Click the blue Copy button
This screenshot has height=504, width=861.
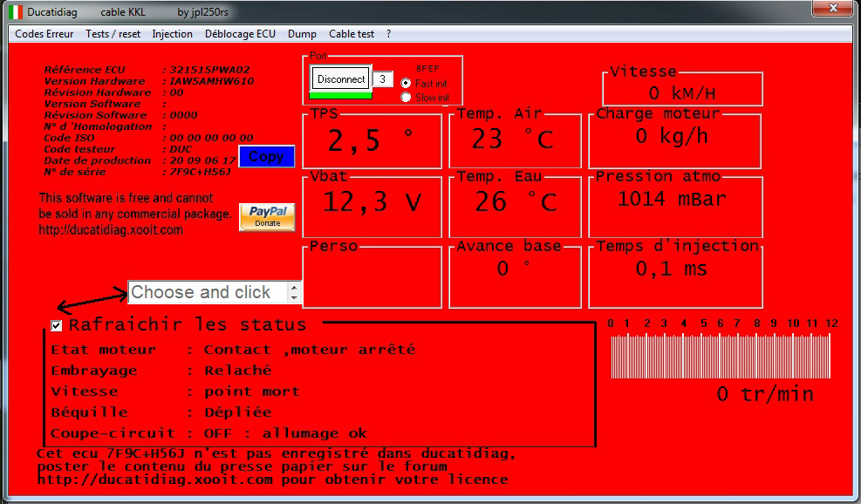[x=266, y=157]
